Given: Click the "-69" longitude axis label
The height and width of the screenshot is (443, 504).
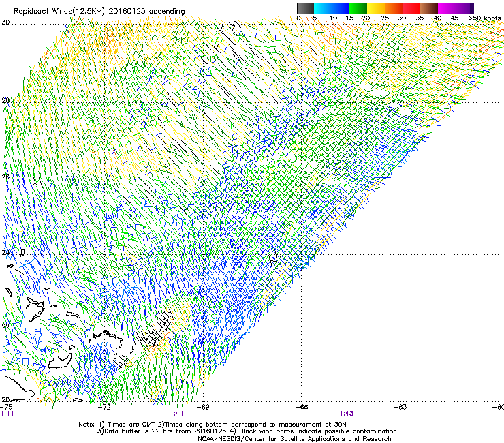Looking at the screenshot, I should (x=203, y=407).
